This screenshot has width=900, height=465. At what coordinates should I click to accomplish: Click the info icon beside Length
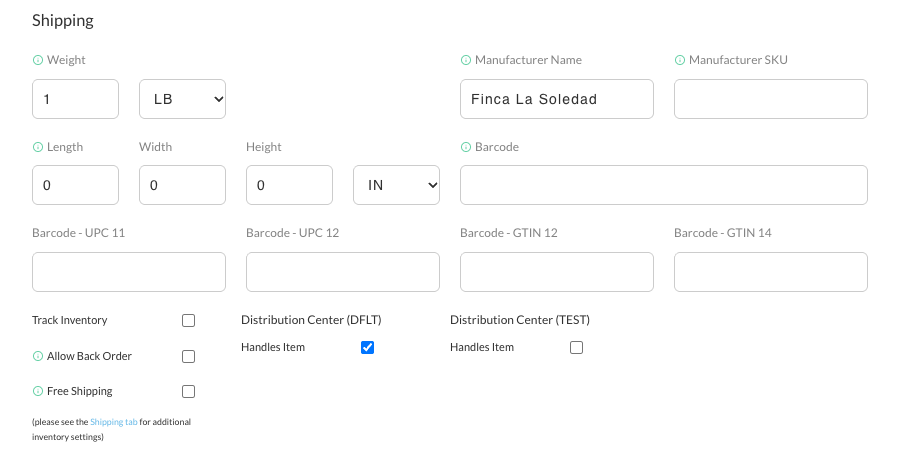pos(38,147)
